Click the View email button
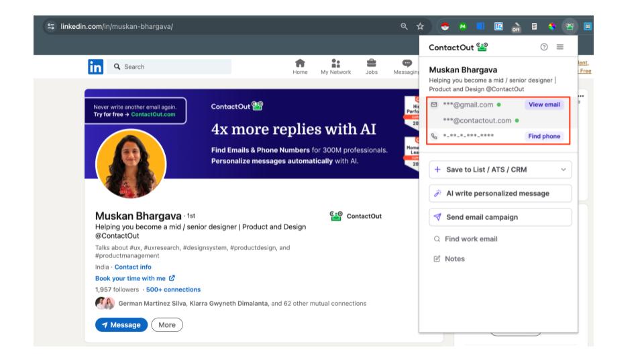The image size is (644, 362). [543, 105]
